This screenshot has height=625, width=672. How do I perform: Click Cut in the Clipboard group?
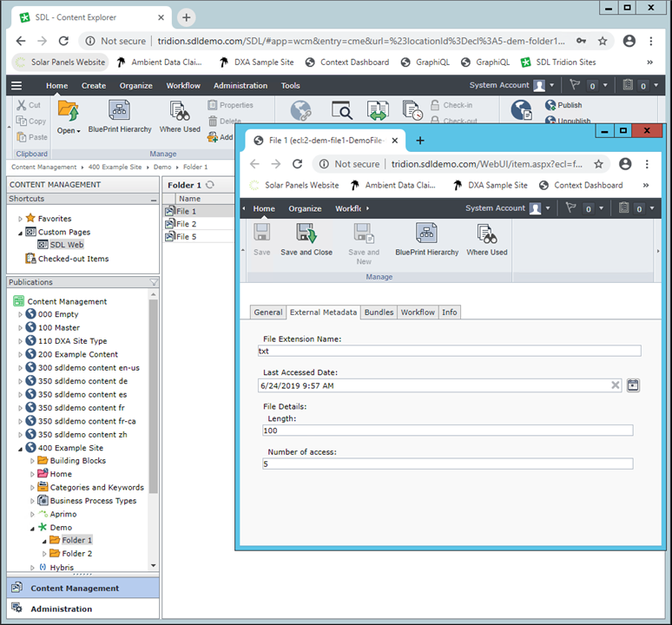pyautogui.click(x=29, y=105)
